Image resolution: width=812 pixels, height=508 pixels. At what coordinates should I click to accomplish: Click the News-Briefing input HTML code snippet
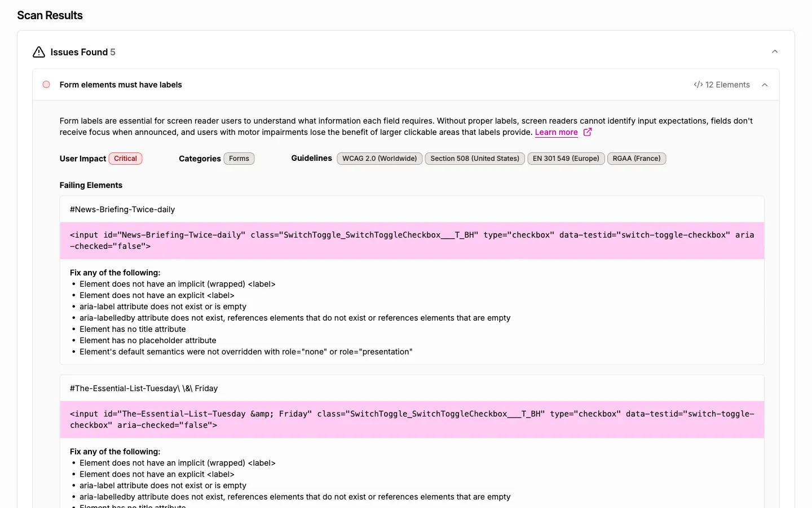click(412, 240)
